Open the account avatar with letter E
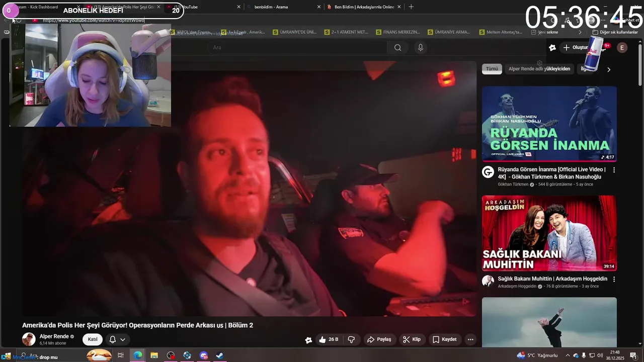The image size is (644, 362). point(622,48)
